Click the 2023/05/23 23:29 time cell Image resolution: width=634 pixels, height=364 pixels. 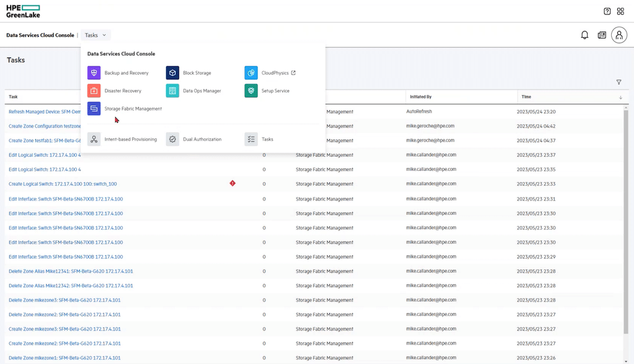click(536, 257)
